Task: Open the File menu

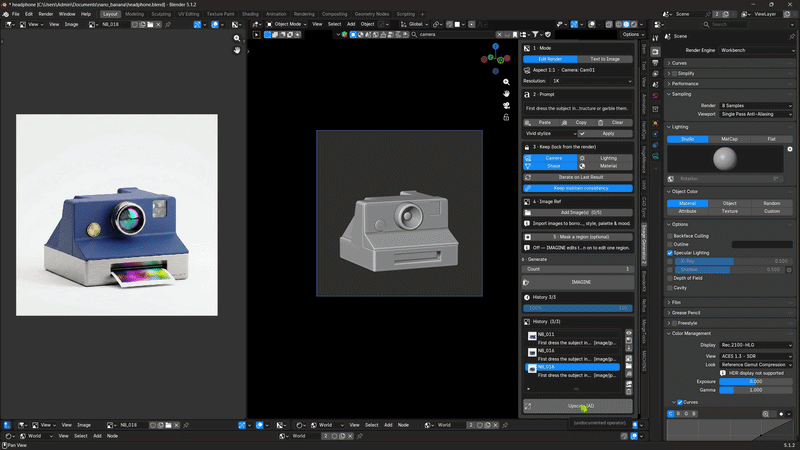Action: pos(16,14)
